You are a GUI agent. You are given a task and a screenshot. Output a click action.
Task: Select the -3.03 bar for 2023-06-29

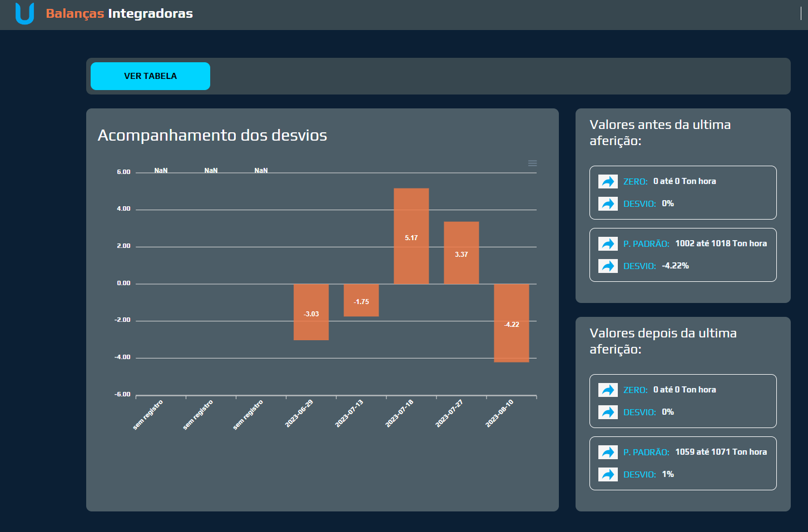311,312
